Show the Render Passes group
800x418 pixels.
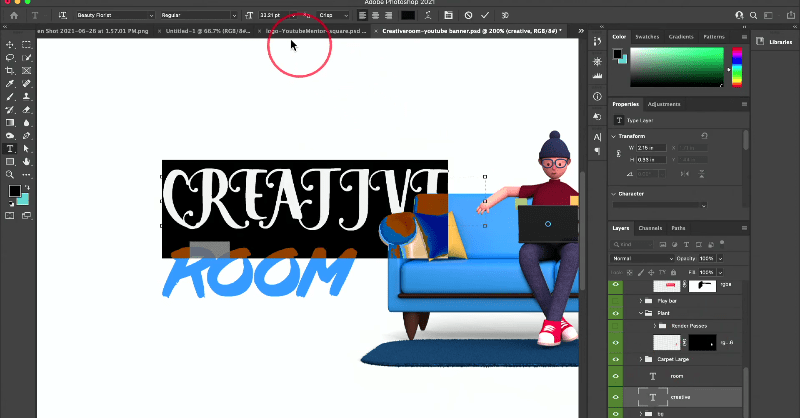[x=615, y=326]
